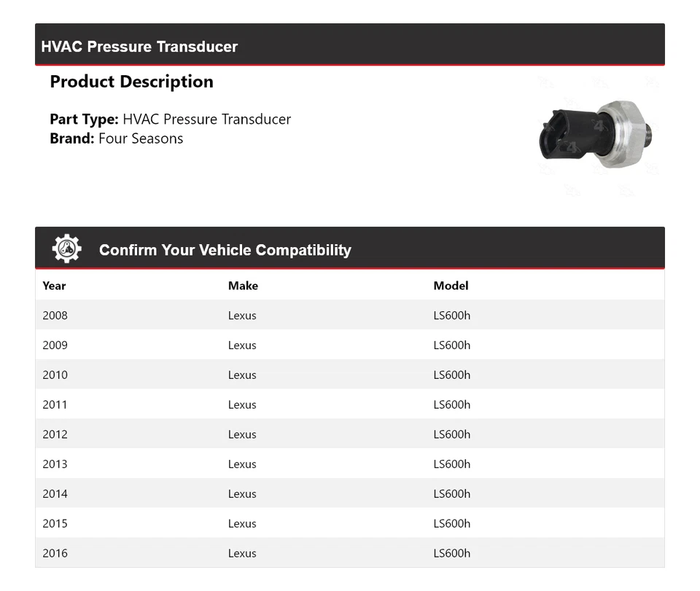Select the 2015 year cell
The width and height of the screenshot is (700, 591).
coord(55,523)
